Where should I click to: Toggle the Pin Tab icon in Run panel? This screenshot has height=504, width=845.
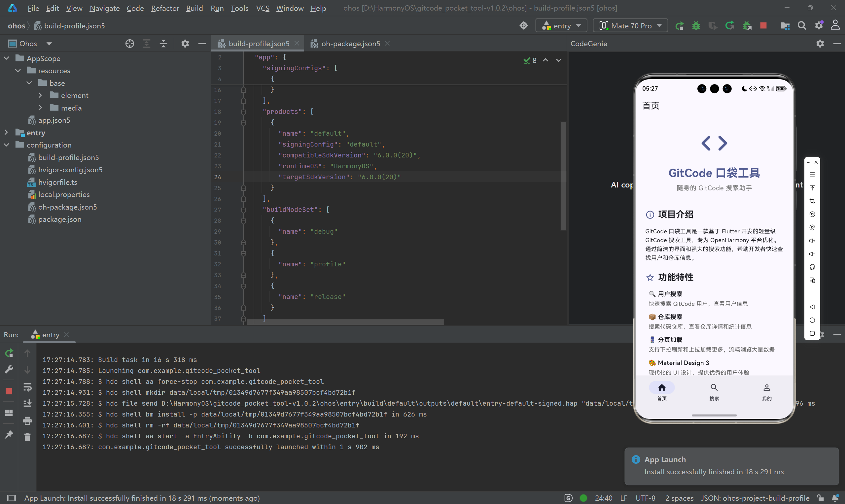click(x=9, y=434)
